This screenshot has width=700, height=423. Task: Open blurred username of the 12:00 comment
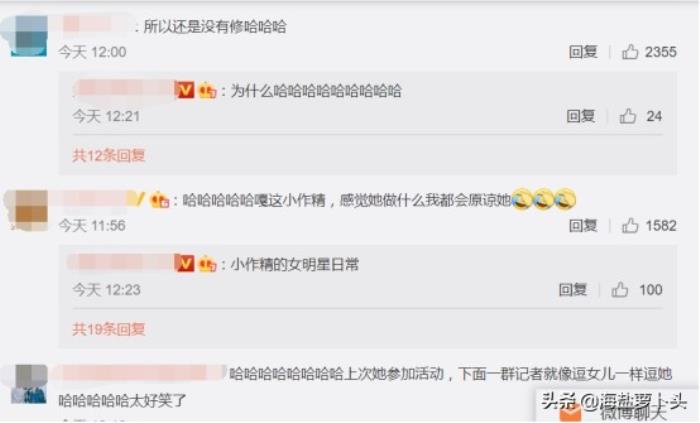click(x=96, y=25)
